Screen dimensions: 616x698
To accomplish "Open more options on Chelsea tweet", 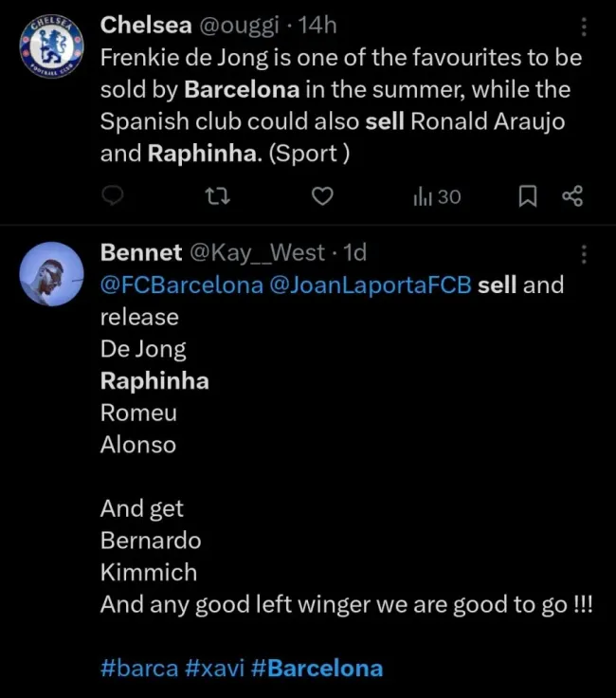I will (584, 27).
